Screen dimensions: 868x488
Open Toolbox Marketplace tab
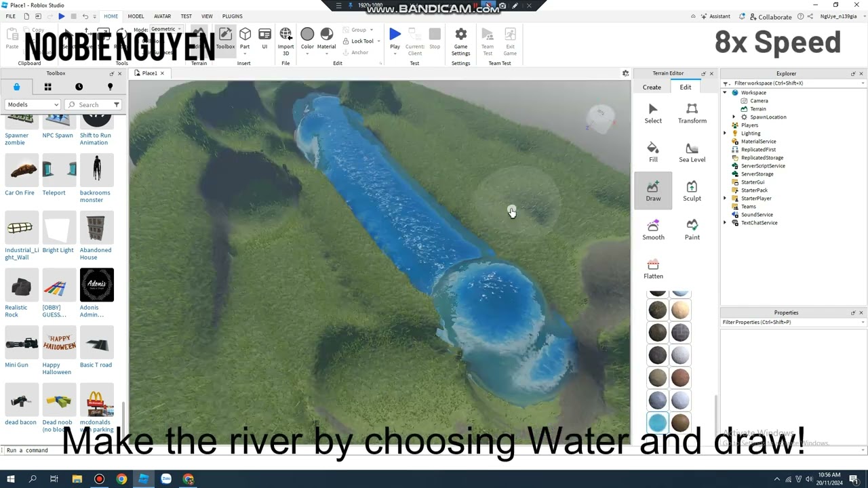click(16, 87)
